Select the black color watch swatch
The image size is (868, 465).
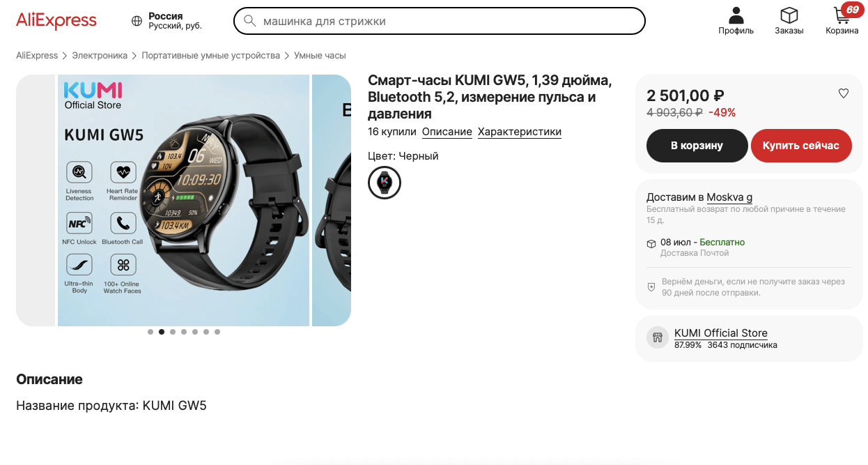pos(385,183)
